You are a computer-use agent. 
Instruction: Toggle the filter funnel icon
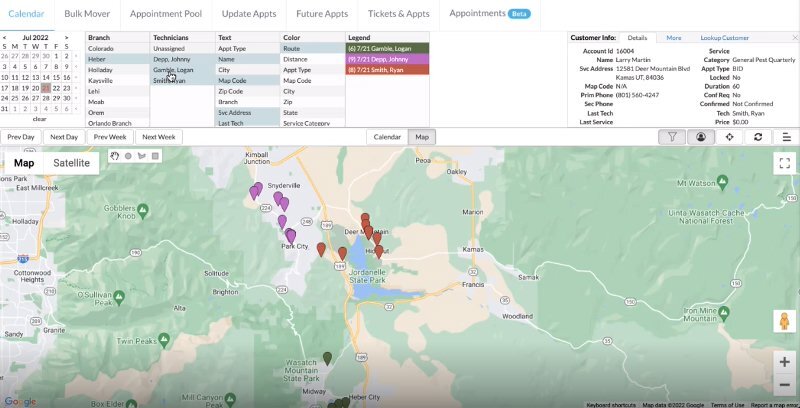[x=672, y=137]
